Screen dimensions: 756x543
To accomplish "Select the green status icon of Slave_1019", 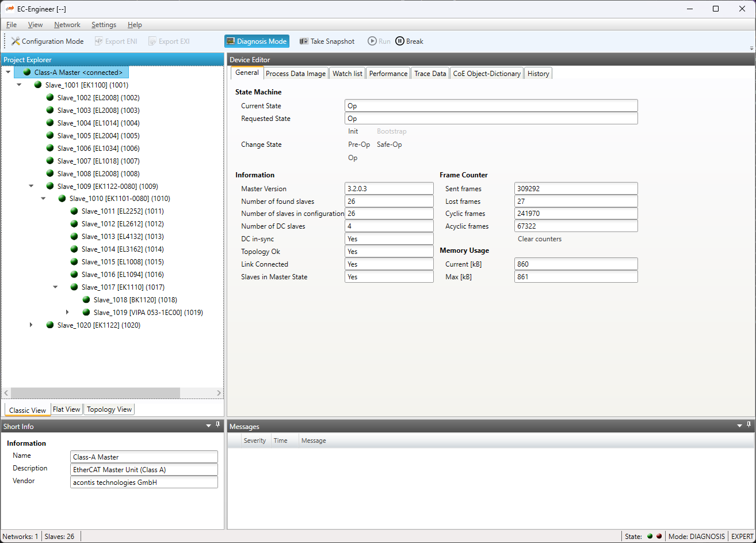I will [x=86, y=313].
